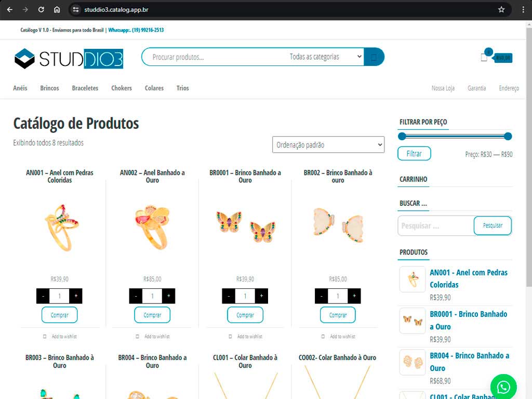Open sidebar link BR004 - Brinco Banhado a Ouro
532x399 pixels.
[470, 362]
